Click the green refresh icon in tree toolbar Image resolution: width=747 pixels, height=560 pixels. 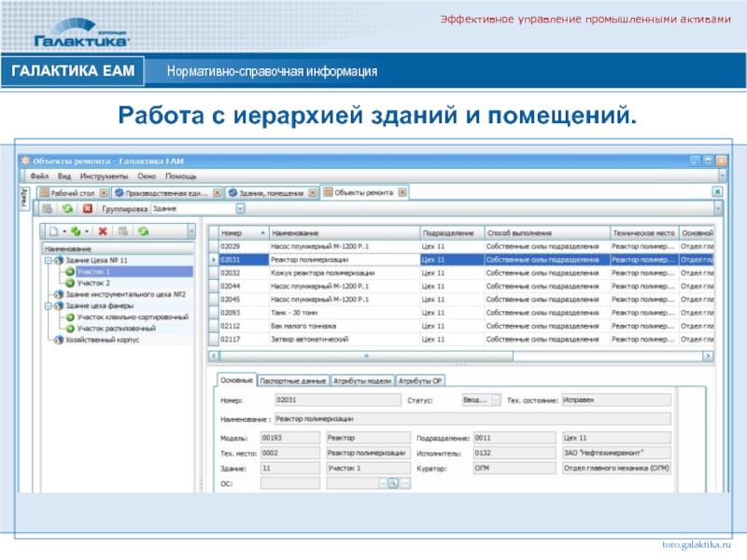[143, 231]
